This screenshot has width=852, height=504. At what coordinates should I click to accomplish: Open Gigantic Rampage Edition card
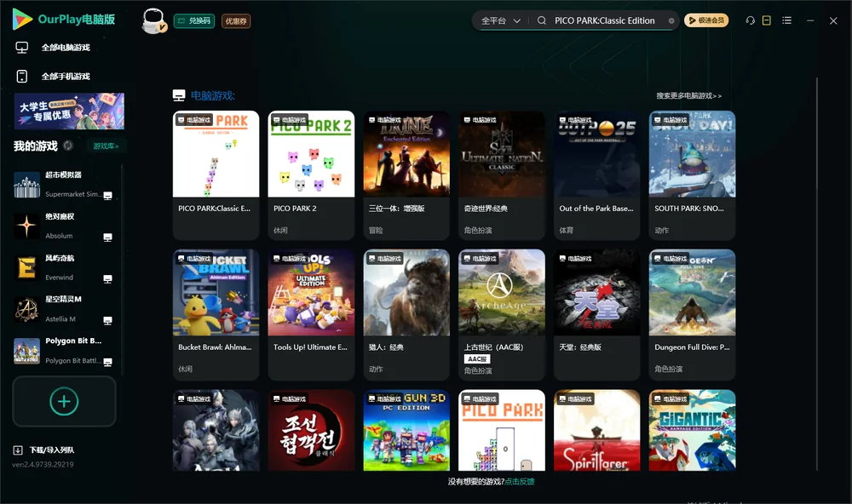pos(692,430)
